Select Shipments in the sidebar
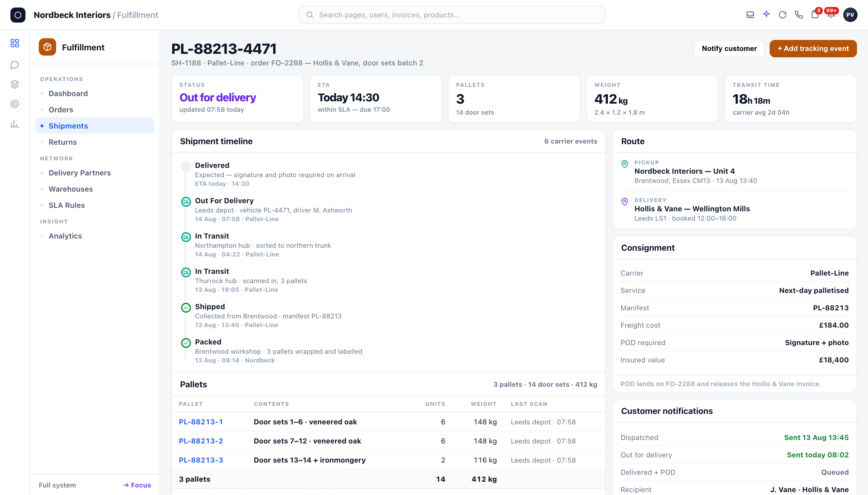 (95, 126)
